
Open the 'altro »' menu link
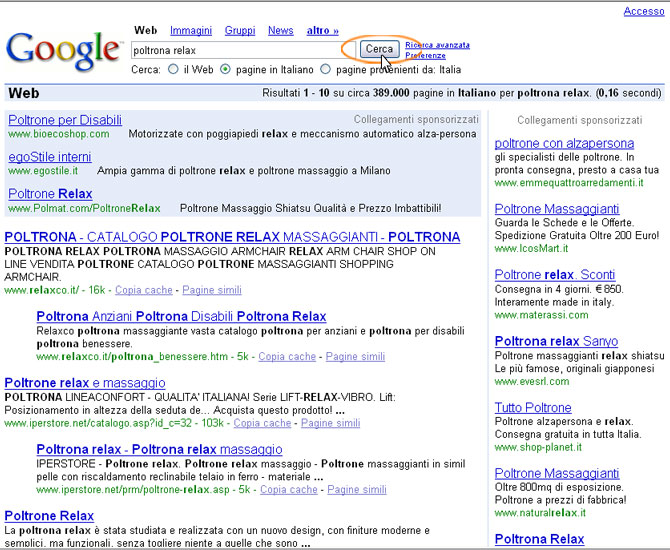click(323, 31)
